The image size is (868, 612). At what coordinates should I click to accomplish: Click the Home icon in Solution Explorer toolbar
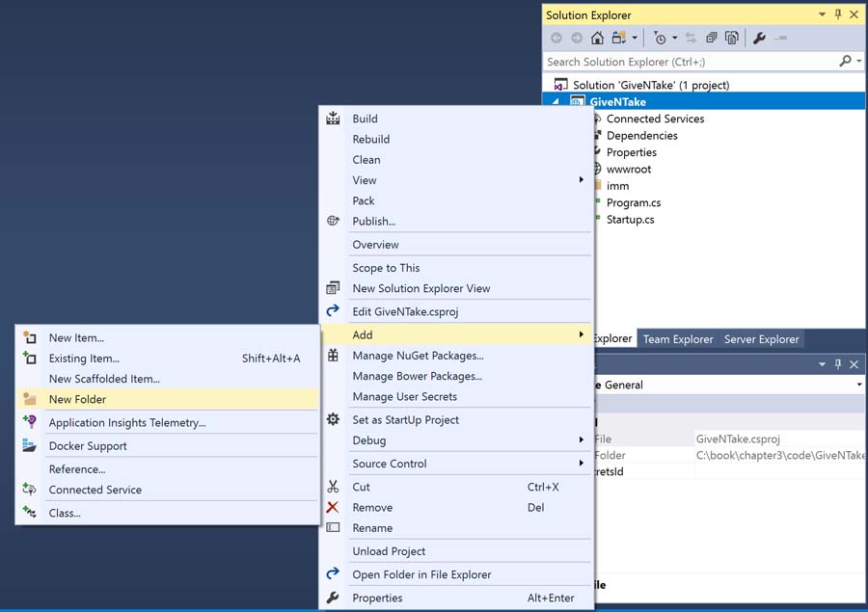coord(597,39)
